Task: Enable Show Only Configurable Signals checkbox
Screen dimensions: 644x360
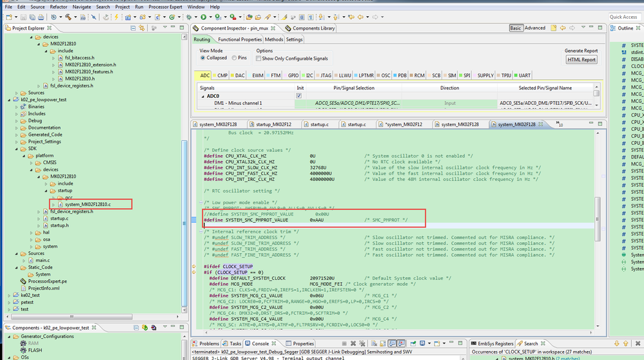Action: (259, 58)
